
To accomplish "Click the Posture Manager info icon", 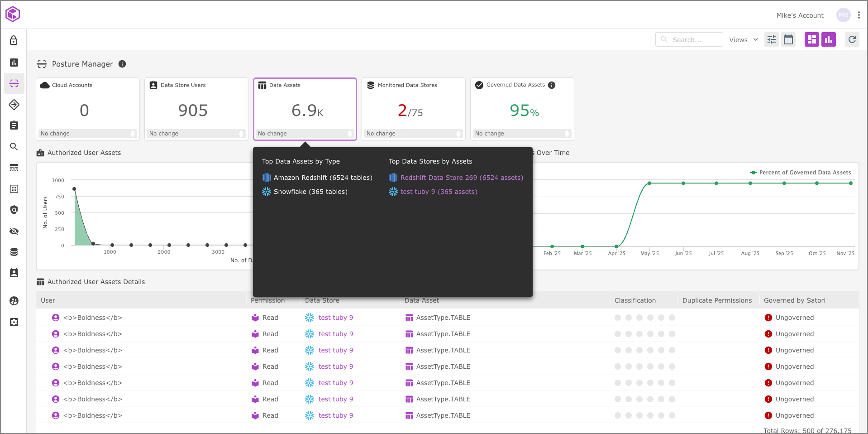I will [x=122, y=64].
